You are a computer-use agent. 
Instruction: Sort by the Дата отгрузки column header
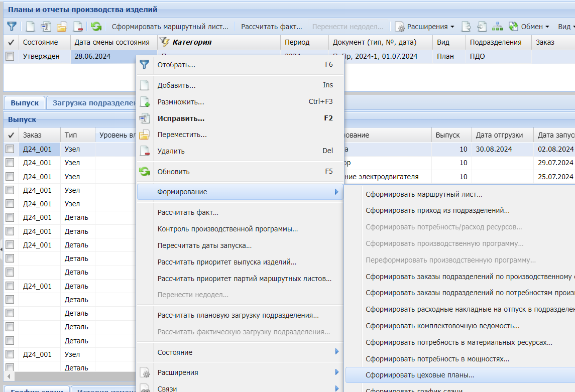tap(499, 135)
